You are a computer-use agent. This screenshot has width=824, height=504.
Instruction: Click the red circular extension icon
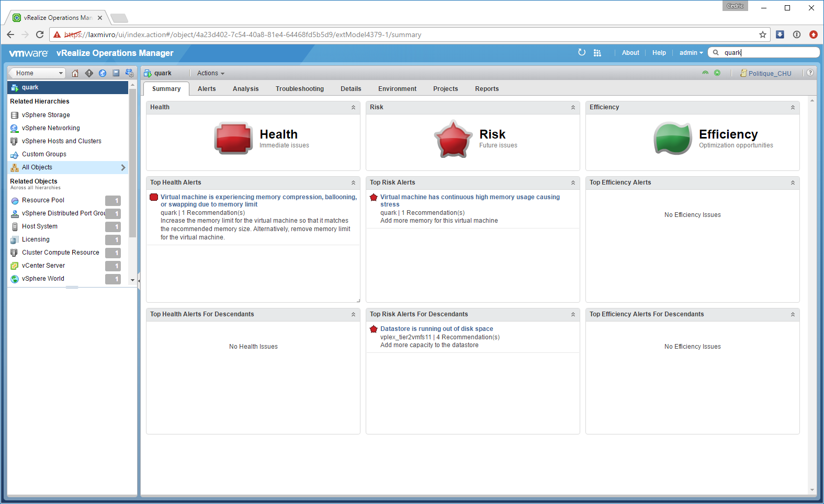click(x=814, y=35)
